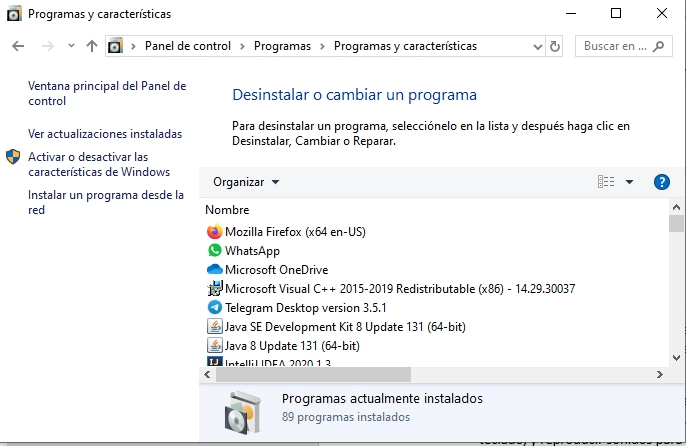Viewport: 686px width, 446px height.
Task: Click the Firefox icon in the list
Action: click(x=214, y=231)
